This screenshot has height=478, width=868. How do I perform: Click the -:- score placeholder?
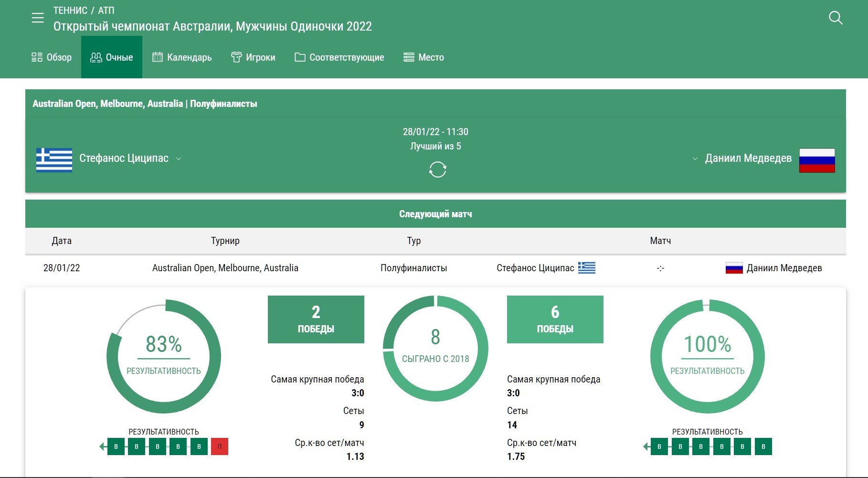[x=660, y=268]
